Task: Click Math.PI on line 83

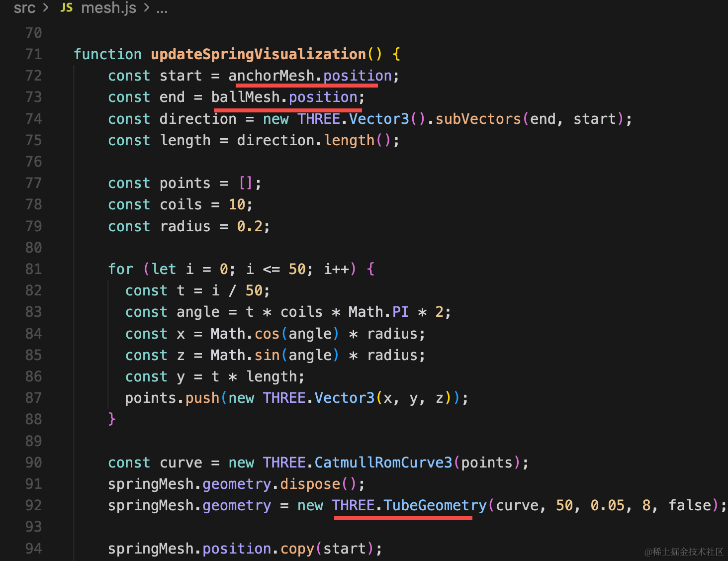Action: pos(378,312)
